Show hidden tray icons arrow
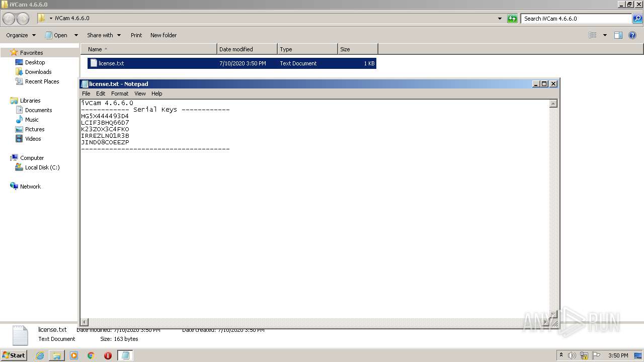 pos(561,355)
